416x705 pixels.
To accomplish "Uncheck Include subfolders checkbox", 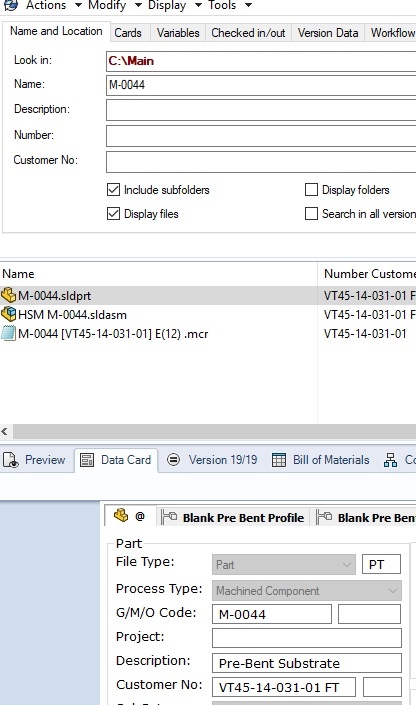I will tap(113, 190).
